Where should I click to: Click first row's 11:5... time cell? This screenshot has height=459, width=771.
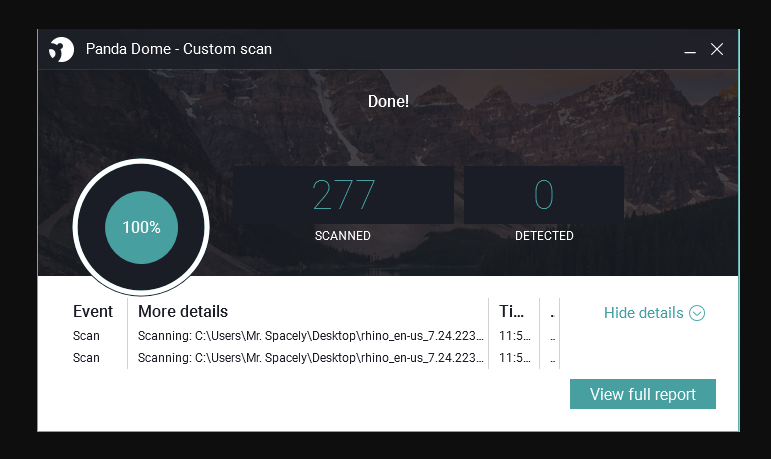click(515, 336)
